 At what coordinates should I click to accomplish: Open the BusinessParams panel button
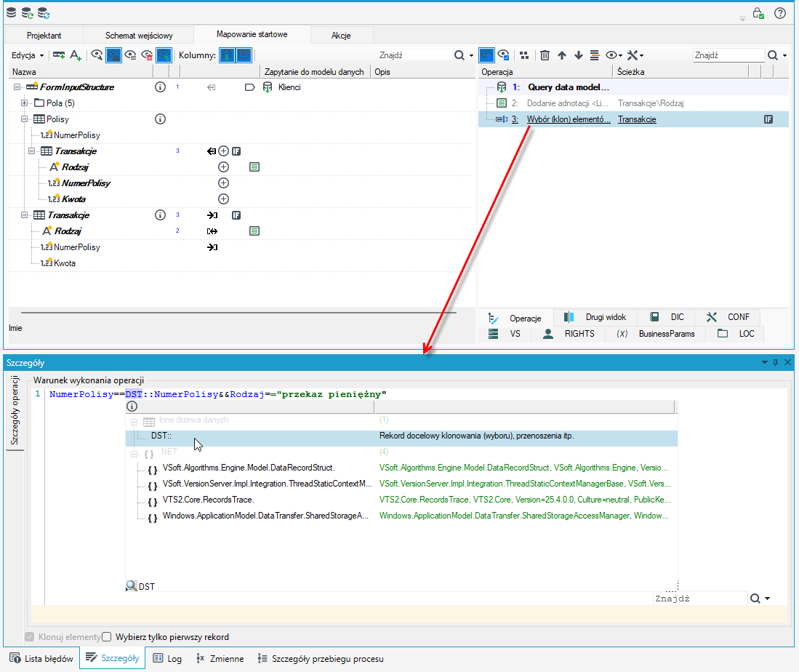[x=655, y=334]
